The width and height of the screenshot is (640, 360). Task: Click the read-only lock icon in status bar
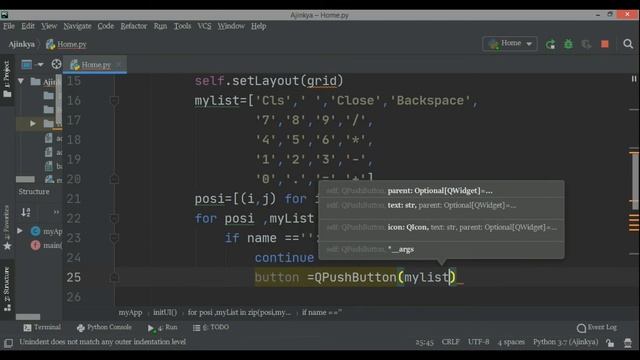click(610, 342)
